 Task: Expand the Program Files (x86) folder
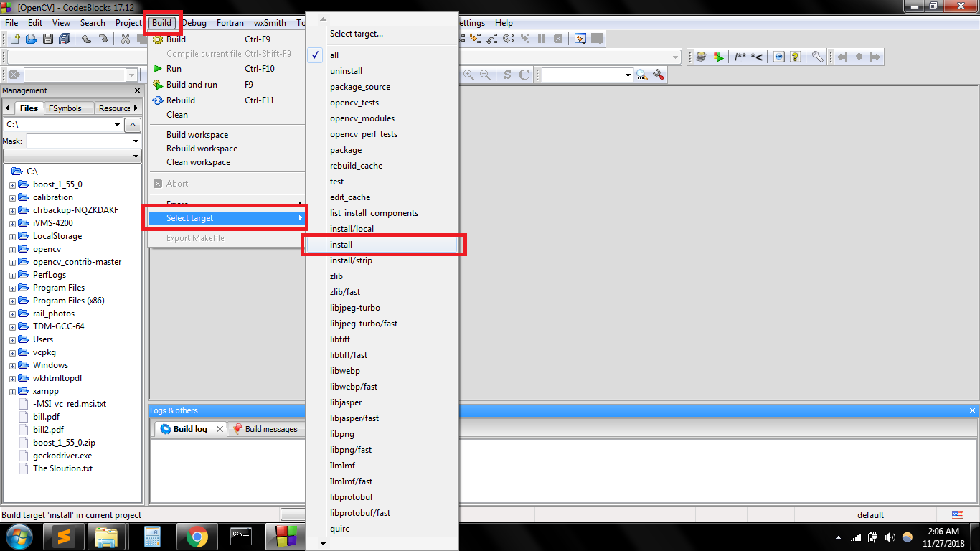12,301
